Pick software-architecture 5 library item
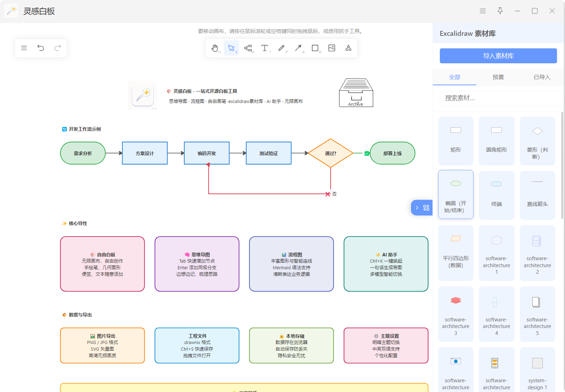The width and height of the screenshot is (565, 392). pyautogui.click(x=538, y=314)
